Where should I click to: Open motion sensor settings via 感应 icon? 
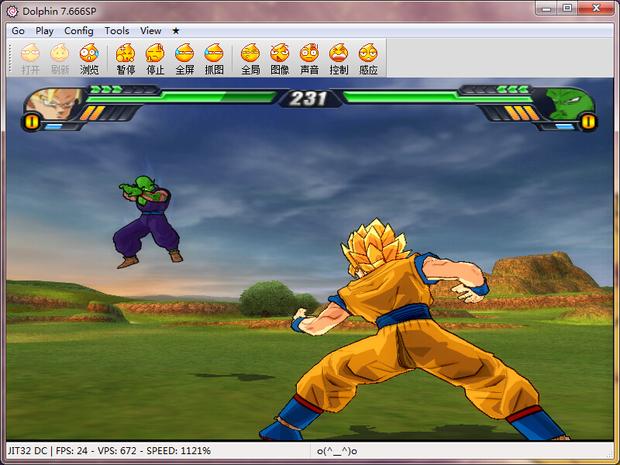click(x=368, y=59)
